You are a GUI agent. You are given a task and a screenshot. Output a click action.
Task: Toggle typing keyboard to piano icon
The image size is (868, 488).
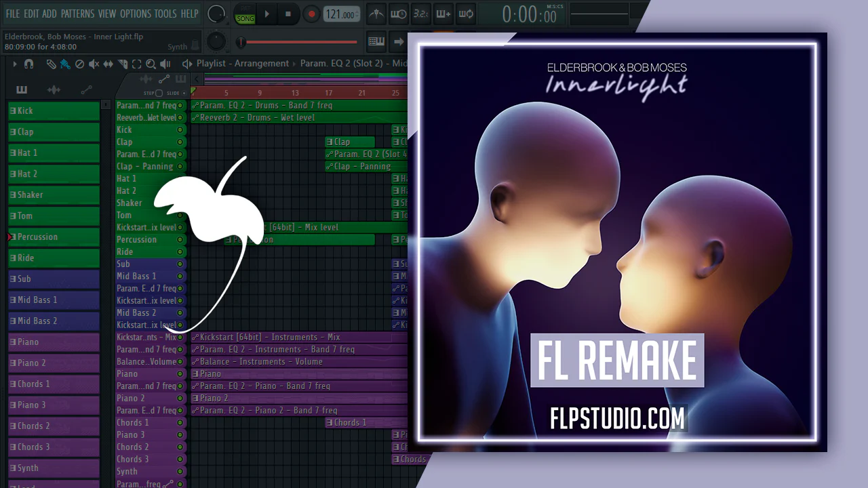click(376, 42)
